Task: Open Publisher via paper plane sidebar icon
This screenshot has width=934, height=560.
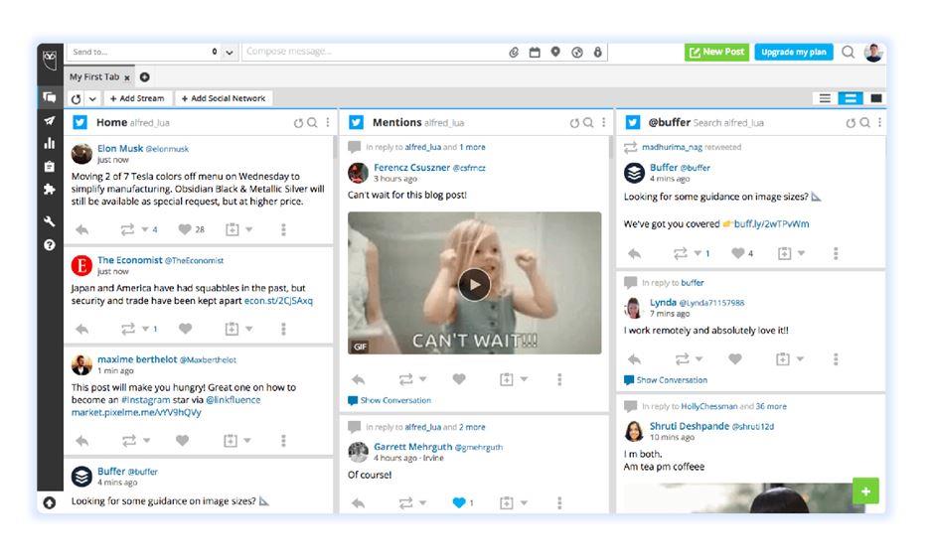Action: pyautogui.click(x=49, y=120)
